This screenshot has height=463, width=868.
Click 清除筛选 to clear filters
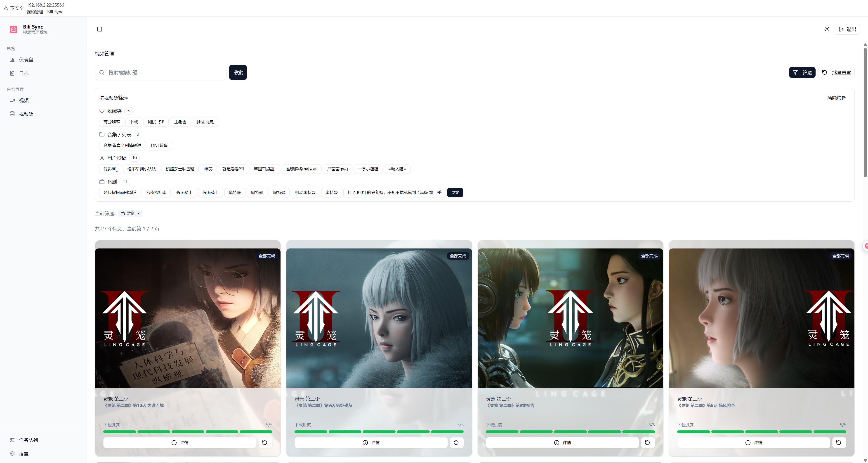(x=836, y=98)
